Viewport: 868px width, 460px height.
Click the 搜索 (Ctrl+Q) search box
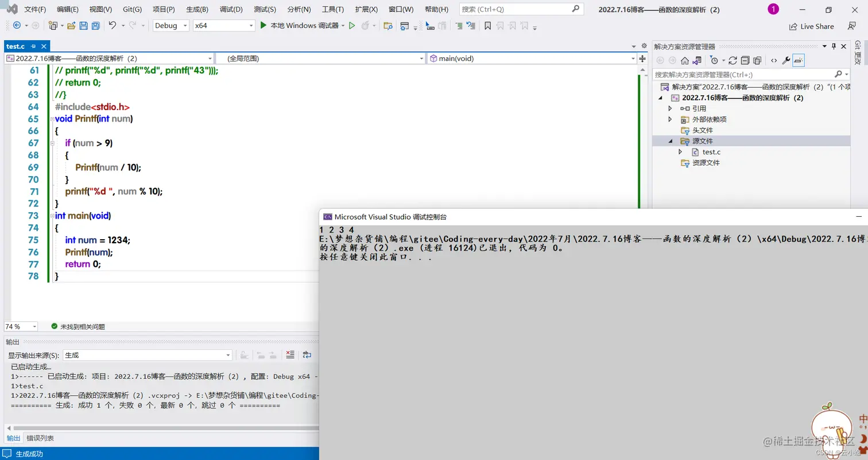click(521, 9)
